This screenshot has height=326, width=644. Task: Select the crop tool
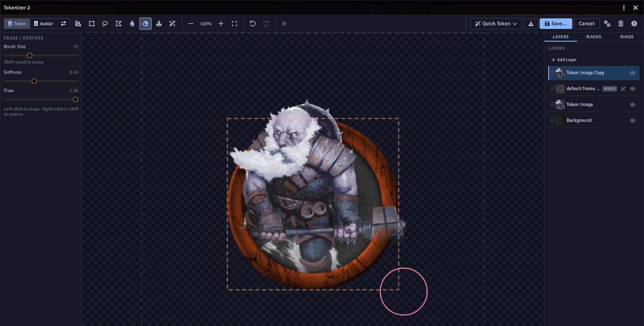pyautogui.click(x=92, y=24)
